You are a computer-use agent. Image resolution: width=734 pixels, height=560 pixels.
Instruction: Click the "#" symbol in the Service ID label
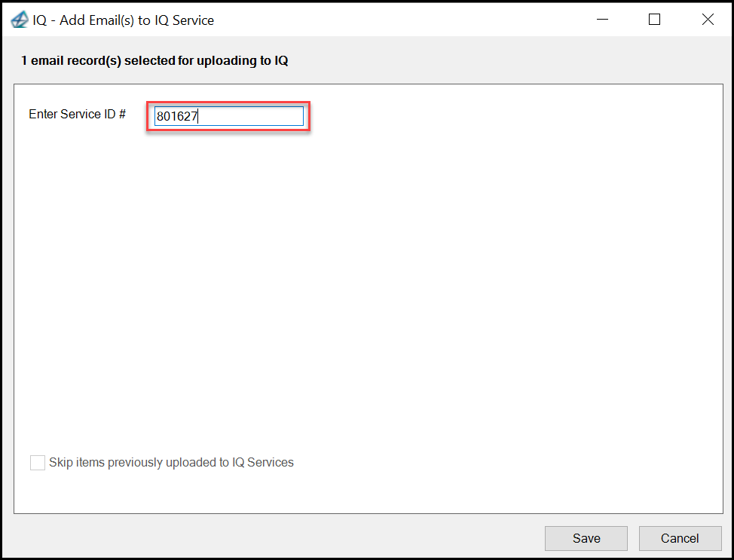pos(122,114)
